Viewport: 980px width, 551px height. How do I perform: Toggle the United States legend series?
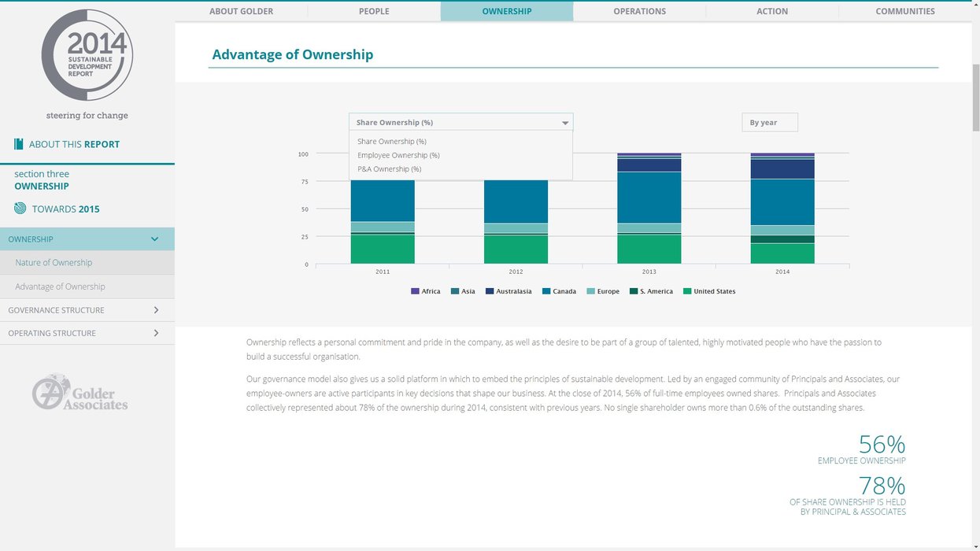point(708,291)
